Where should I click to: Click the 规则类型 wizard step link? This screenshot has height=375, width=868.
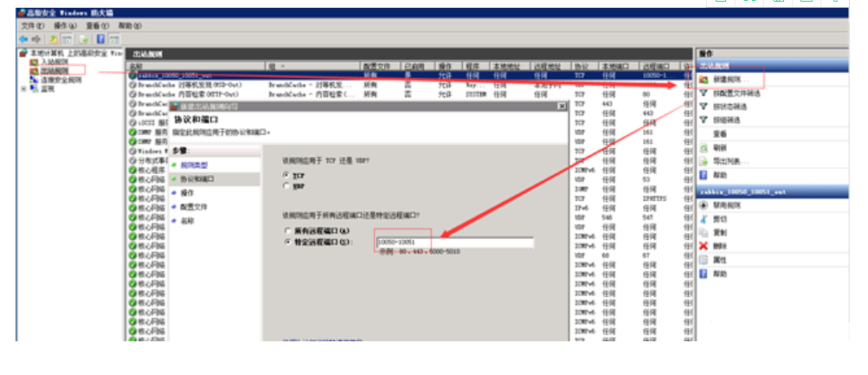[x=195, y=165]
